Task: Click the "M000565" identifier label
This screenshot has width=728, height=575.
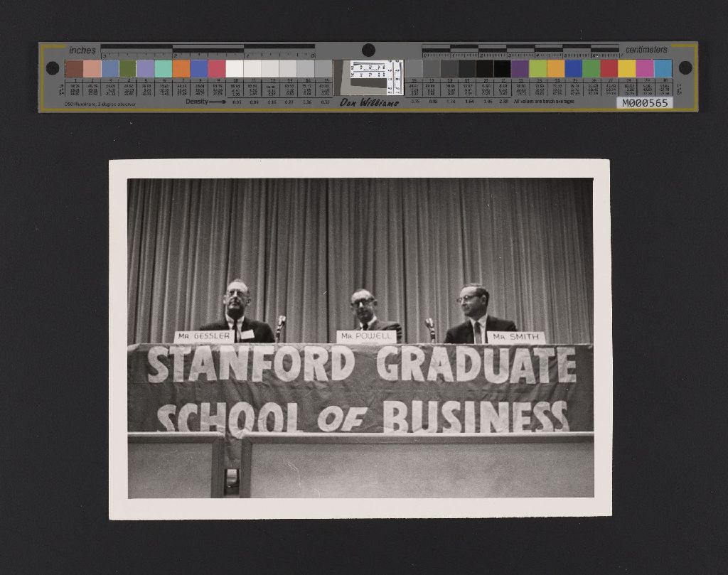Action: 644,102
